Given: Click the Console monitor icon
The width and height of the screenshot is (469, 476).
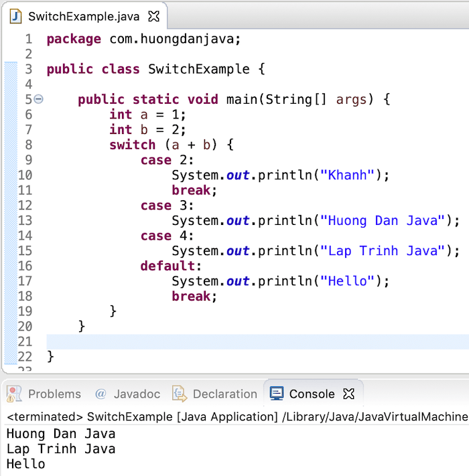Looking at the screenshot, I should pyautogui.click(x=277, y=394).
